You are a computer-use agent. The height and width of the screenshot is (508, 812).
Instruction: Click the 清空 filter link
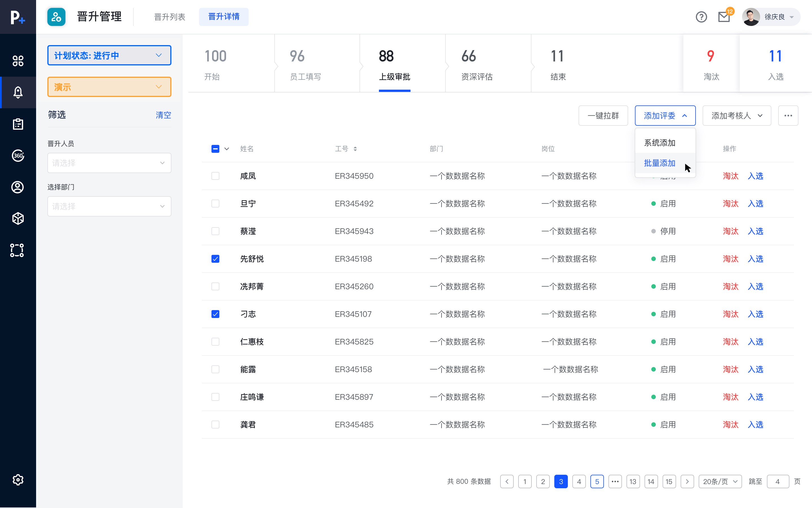[163, 115]
